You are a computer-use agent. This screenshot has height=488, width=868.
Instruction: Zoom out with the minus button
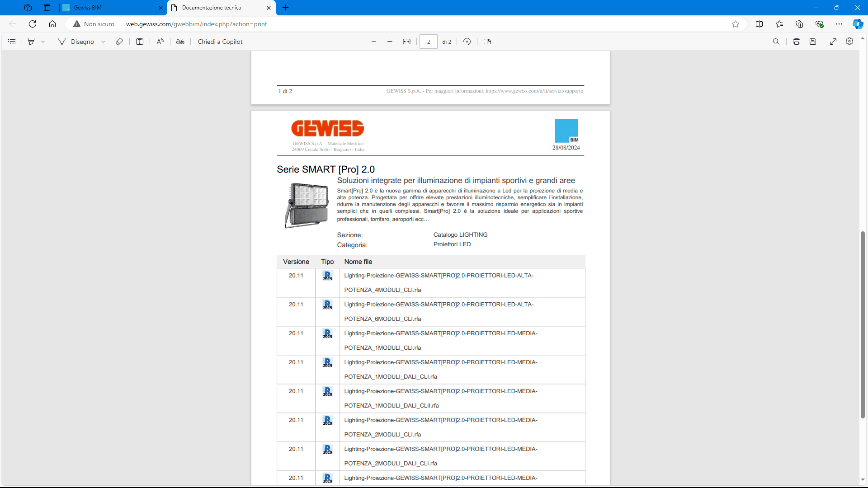[x=374, y=42]
